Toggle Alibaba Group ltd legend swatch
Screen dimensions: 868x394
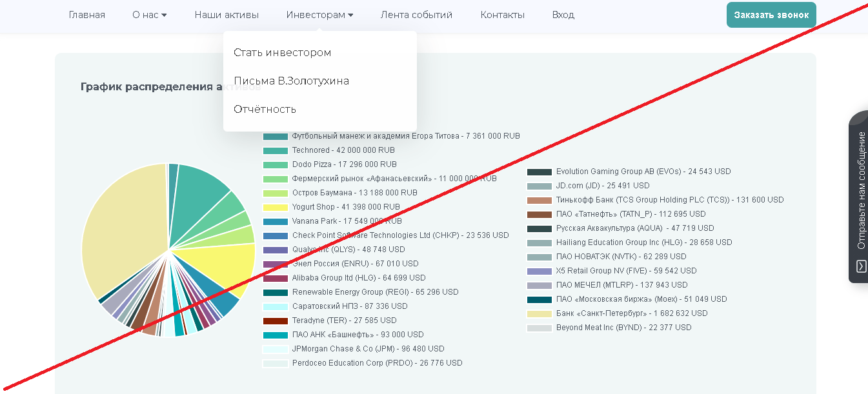point(276,278)
